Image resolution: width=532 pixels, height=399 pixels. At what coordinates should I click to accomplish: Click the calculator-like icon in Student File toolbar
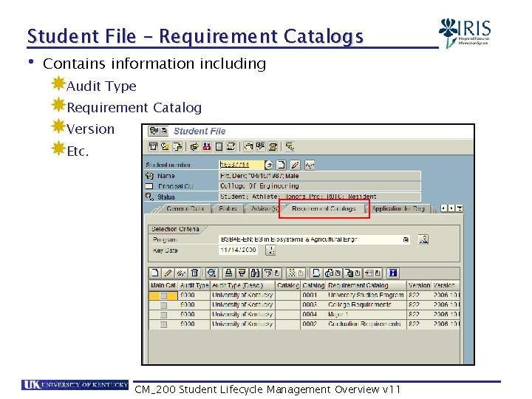tap(219, 146)
